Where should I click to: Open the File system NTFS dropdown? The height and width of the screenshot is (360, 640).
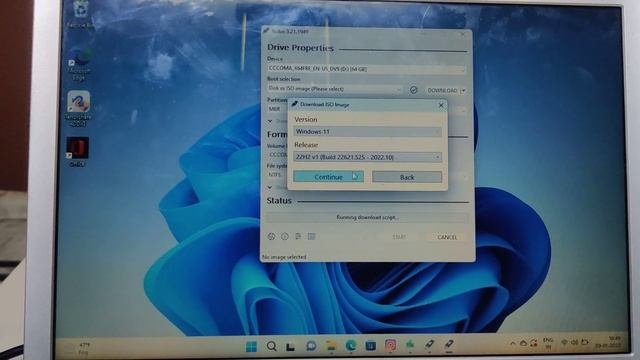pos(277,175)
